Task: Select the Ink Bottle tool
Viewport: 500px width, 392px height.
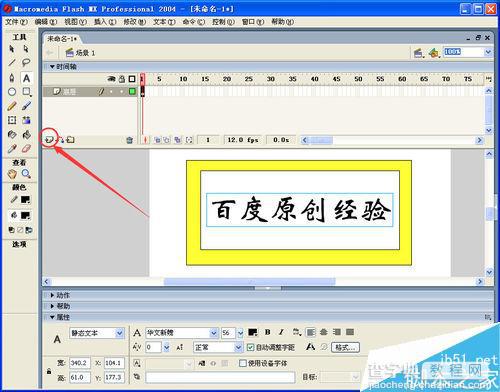Action: 12,134
